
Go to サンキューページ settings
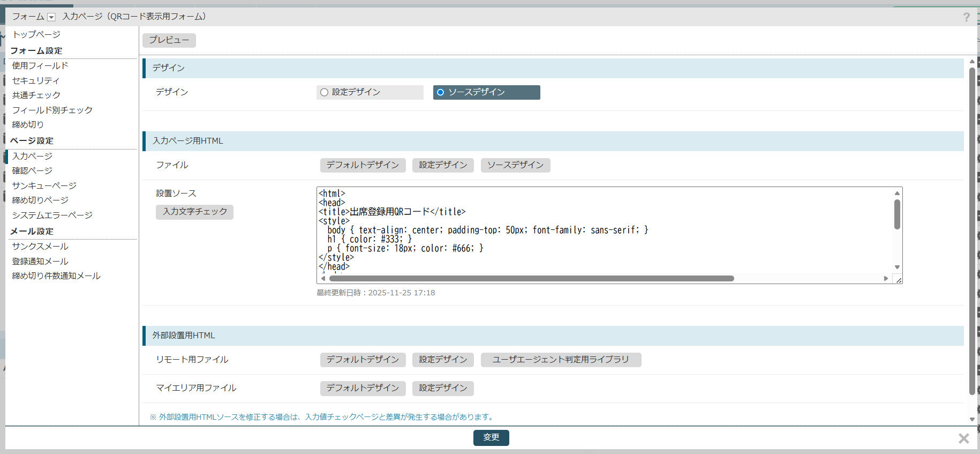(x=44, y=185)
